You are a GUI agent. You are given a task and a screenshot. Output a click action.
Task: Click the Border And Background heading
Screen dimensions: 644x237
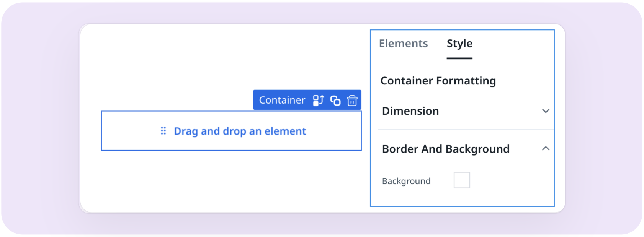click(x=445, y=149)
